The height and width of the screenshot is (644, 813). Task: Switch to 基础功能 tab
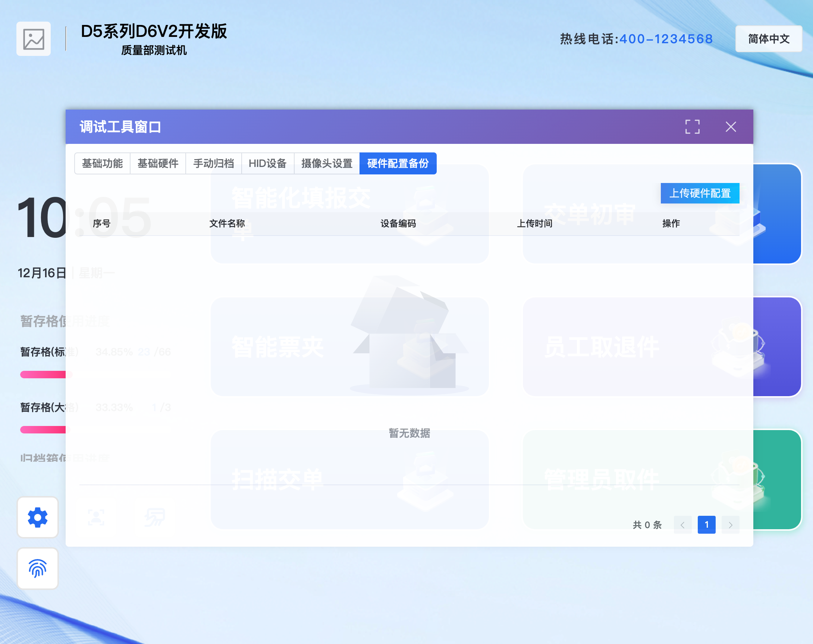(102, 164)
